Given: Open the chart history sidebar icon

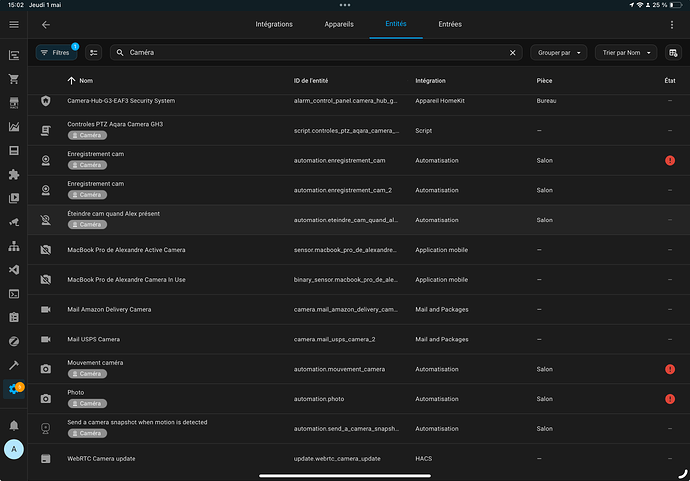Looking at the screenshot, I should click(x=14, y=127).
